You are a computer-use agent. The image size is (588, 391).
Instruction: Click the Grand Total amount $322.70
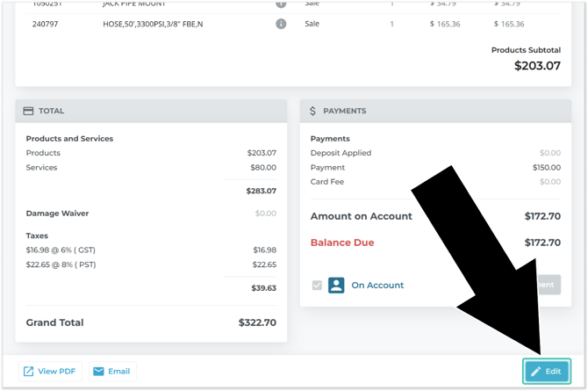(257, 322)
